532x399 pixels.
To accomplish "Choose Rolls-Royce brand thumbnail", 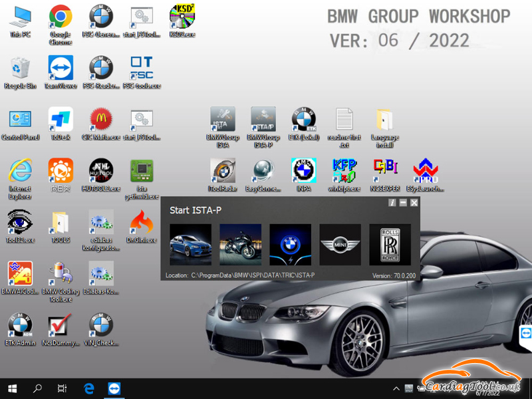I will [390, 245].
